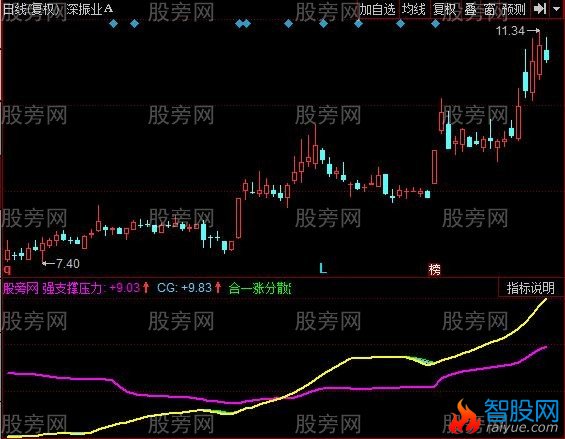Click the 7.40 low price label
The width and height of the screenshot is (565, 439).
[x=68, y=264]
